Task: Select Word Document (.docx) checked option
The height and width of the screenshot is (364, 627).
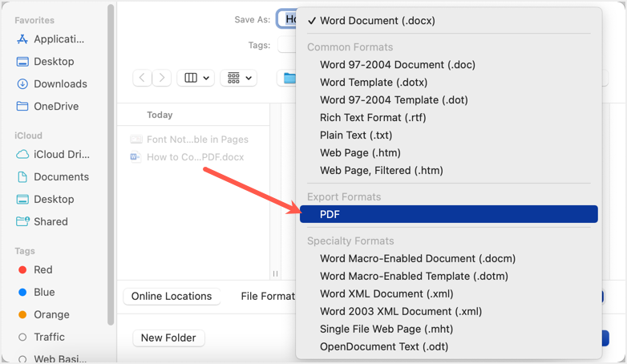Action: [x=377, y=21]
